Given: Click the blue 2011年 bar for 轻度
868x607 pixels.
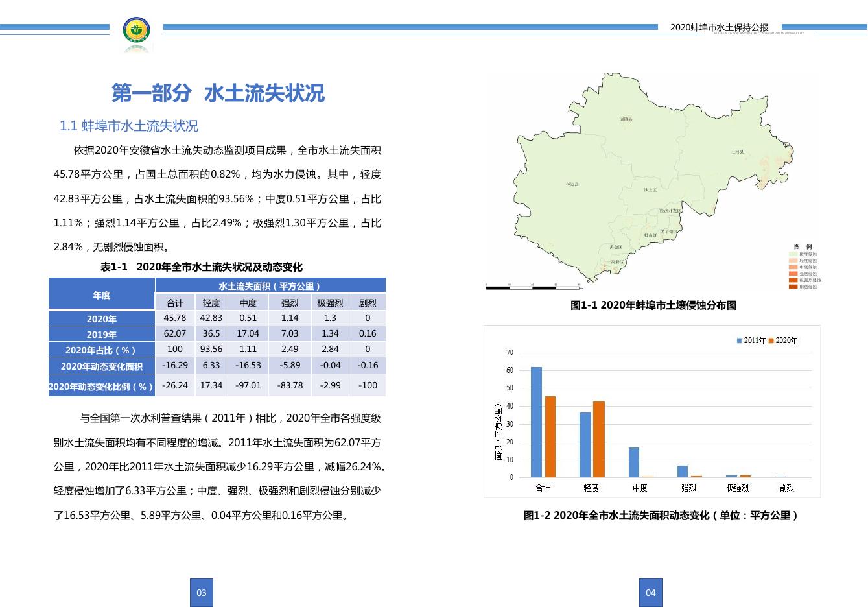Looking at the screenshot, I should (x=585, y=445).
